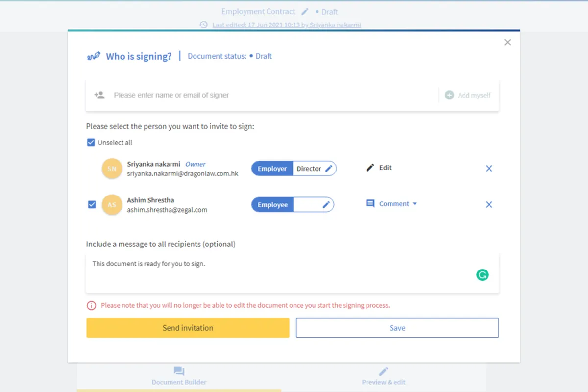
Task: Open the Comment permission dropdown
Action: 392,204
